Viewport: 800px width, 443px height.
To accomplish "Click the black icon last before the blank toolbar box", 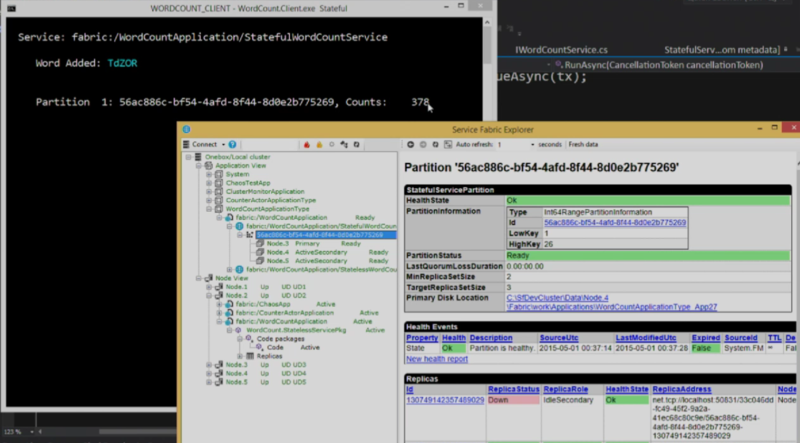I will pyautogui.click(x=357, y=144).
